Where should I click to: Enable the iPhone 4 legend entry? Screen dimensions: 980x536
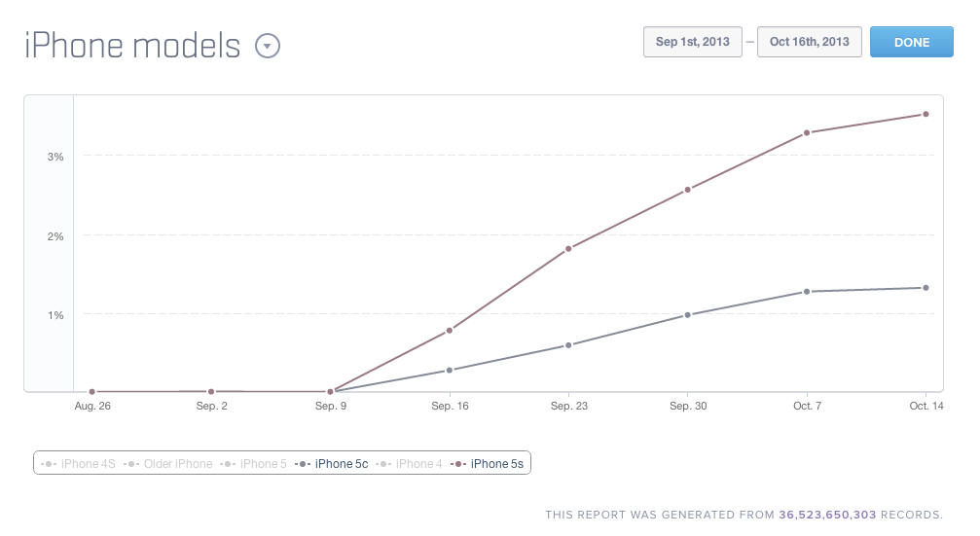[x=410, y=464]
